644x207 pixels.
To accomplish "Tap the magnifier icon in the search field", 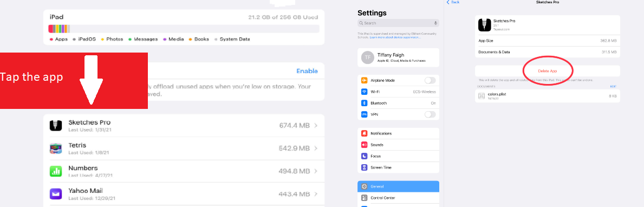I will (361, 23).
